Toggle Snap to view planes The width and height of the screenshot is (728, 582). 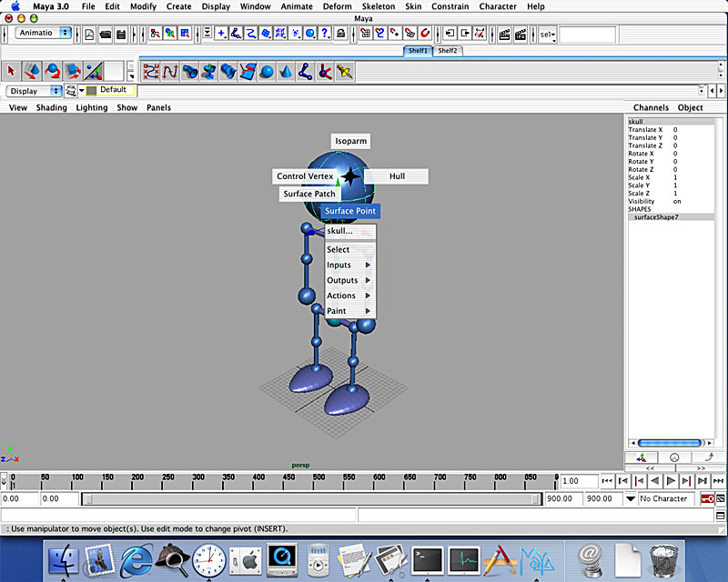[x=410, y=34]
